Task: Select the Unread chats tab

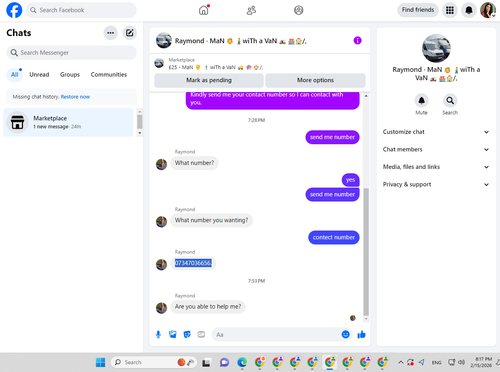Action: [x=39, y=75]
